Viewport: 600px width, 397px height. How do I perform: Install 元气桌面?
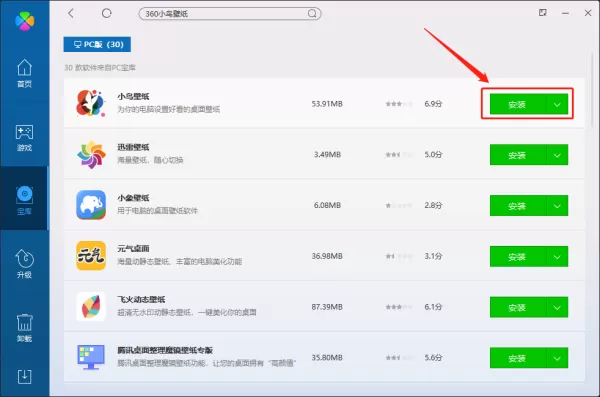click(x=517, y=256)
